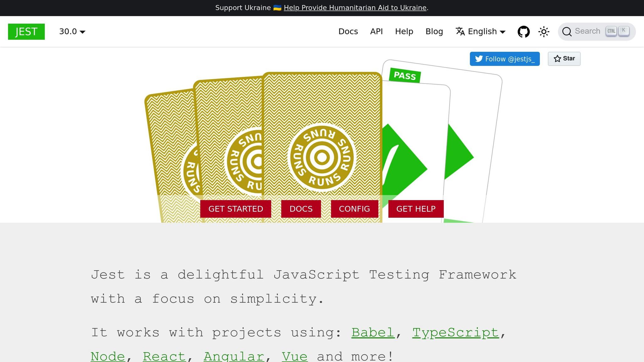Expand the 30.0 version dropdown
This screenshot has height=362, width=644.
(x=72, y=31)
